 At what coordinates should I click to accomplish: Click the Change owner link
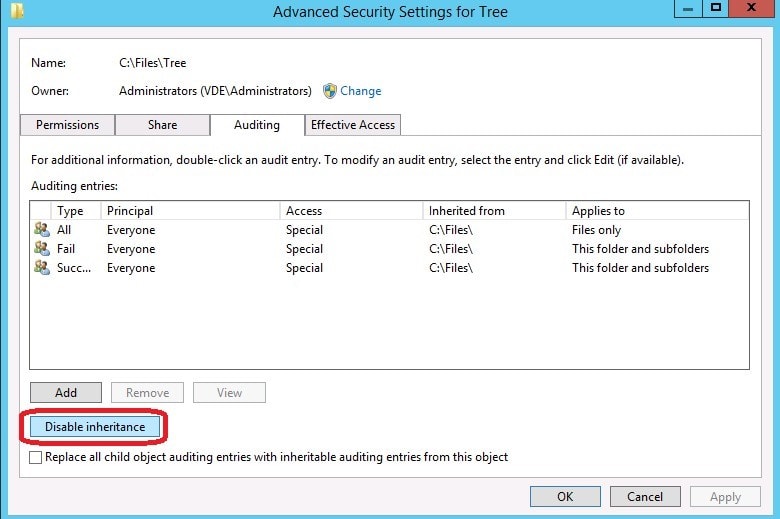[360, 91]
